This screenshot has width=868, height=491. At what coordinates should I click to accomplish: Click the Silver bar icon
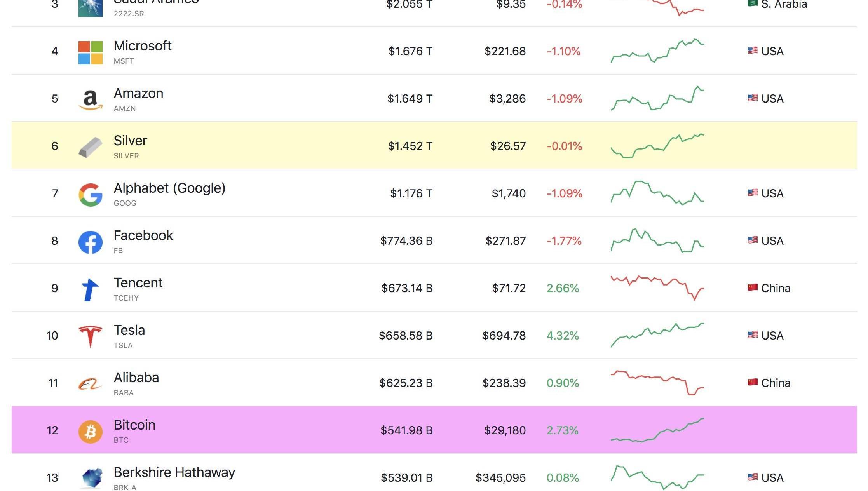coord(91,148)
